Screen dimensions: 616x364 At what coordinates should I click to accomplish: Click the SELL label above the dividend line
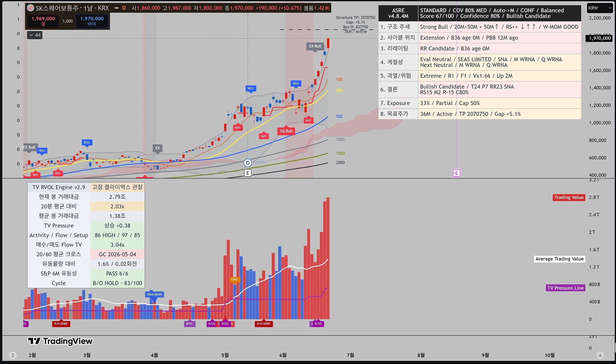(x=251, y=88)
